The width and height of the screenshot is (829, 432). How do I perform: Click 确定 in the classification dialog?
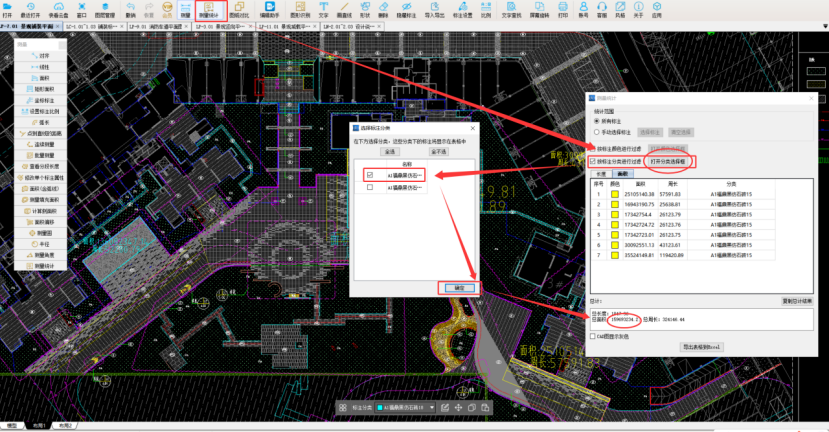tap(459, 287)
